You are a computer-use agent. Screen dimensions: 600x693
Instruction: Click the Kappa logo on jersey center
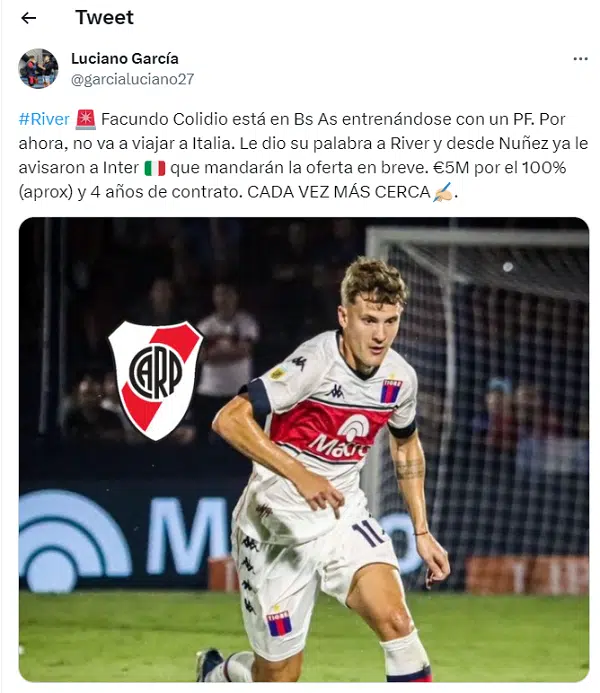click(337, 391)
